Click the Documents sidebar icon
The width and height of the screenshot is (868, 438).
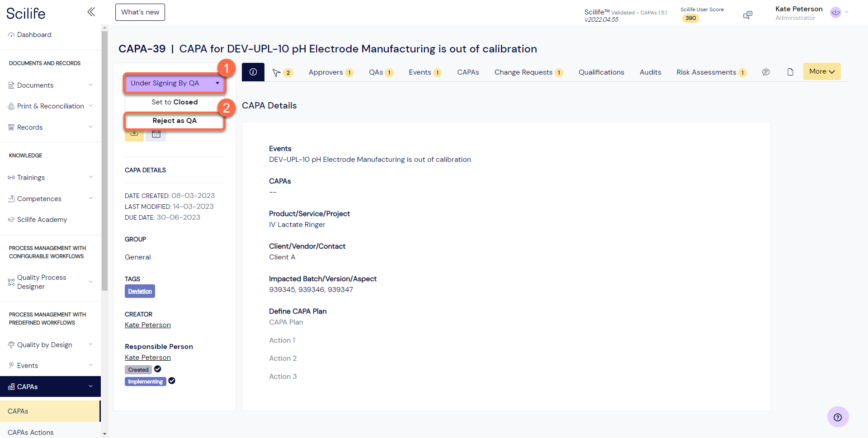point(11,85)
